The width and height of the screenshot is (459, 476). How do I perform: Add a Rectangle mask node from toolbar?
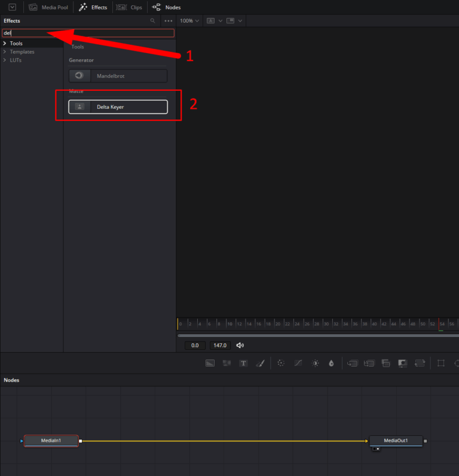(441, 363)
